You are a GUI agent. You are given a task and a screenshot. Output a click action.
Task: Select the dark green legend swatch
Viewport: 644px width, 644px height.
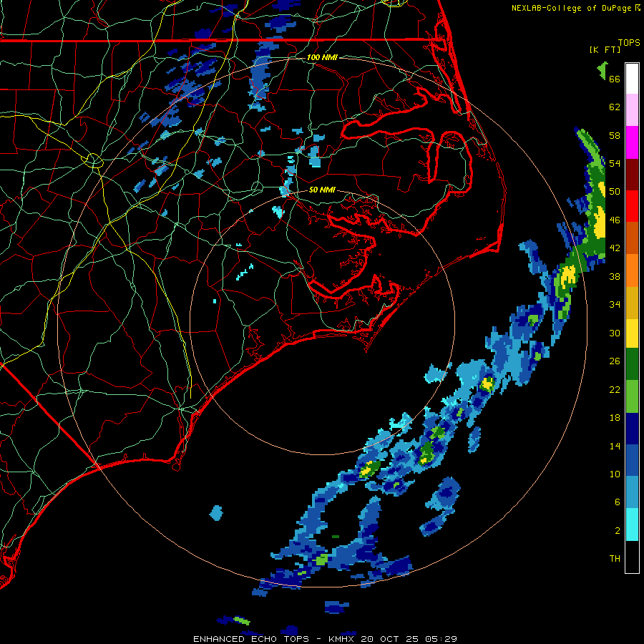[632, 364]
